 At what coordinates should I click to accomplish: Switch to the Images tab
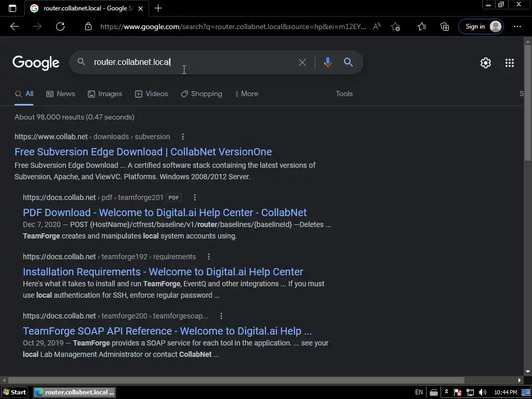105,94
